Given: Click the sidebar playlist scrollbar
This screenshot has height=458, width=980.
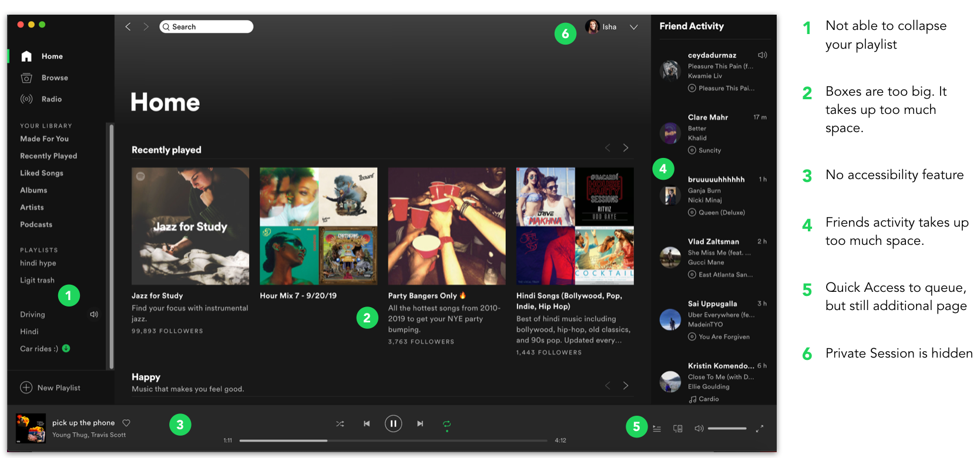Looking at the screenshot, I should coord(111,247).
